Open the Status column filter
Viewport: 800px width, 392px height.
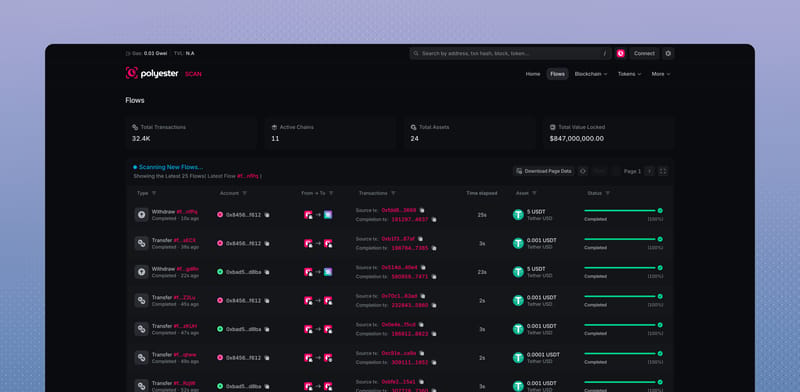607,193
